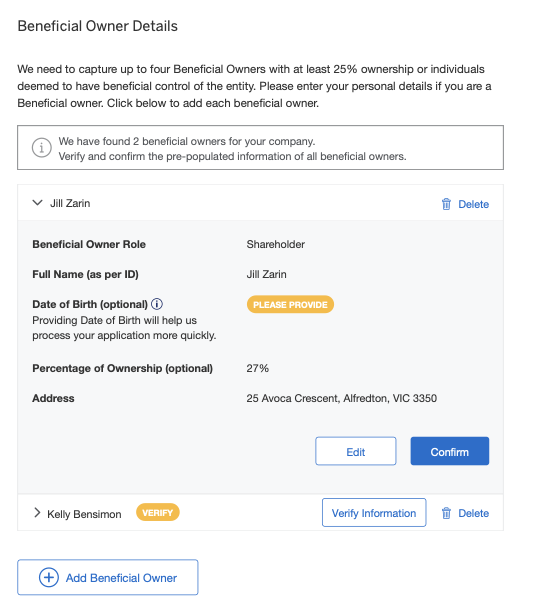Screen dimensions: 538x612
Task: Click Delete link for Kelly Bensimon
Action: tap(473, 513)
